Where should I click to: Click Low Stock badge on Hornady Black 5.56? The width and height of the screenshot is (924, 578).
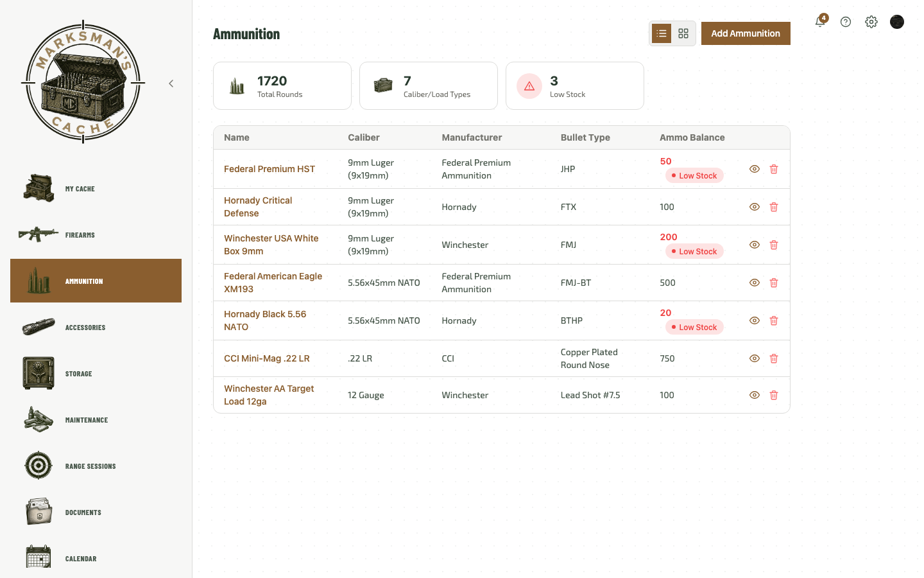[694, 327]
